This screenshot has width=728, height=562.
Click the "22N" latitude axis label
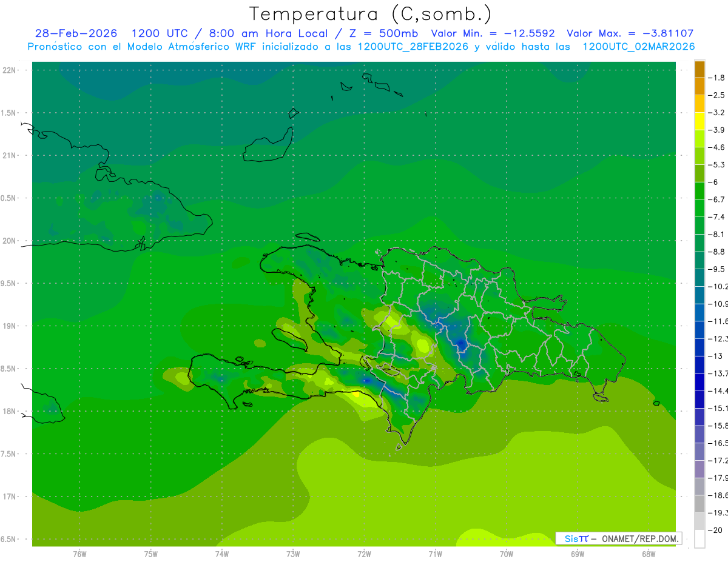pos(10,70)
